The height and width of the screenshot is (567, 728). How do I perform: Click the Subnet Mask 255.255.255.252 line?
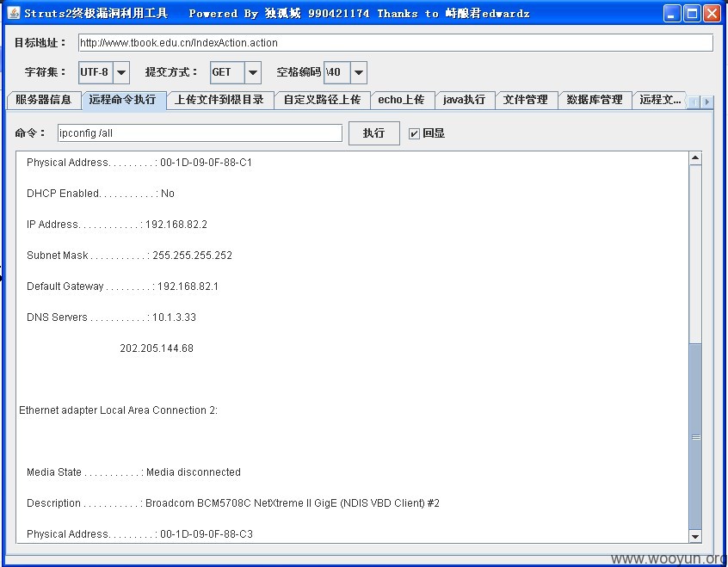click(x=129, y=256)
